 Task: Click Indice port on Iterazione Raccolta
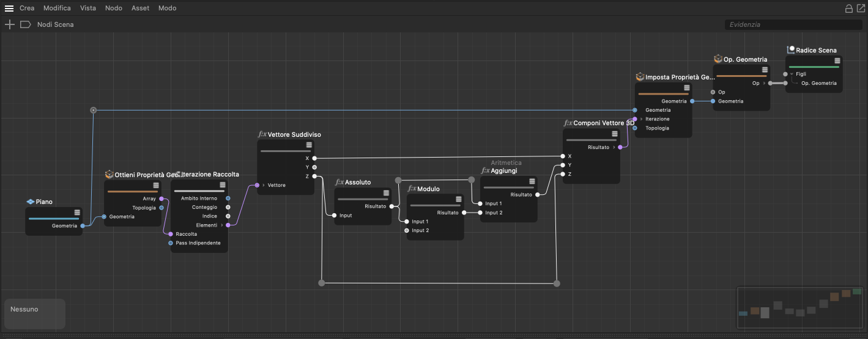228,216
